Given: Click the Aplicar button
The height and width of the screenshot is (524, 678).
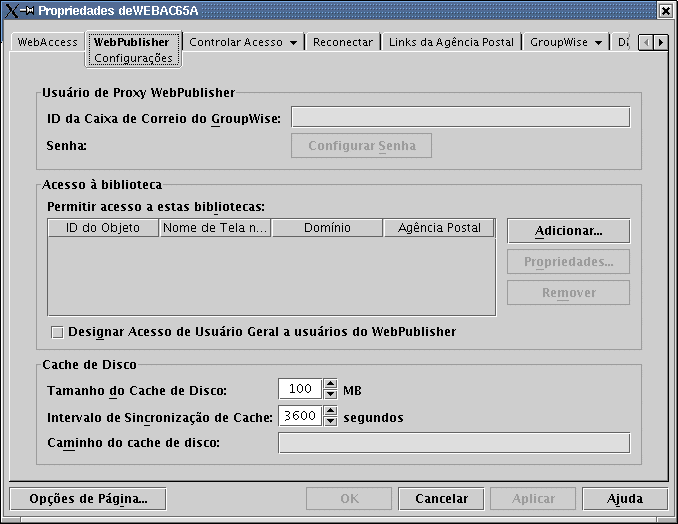Looking at the screenshot, I should [533, 499].
